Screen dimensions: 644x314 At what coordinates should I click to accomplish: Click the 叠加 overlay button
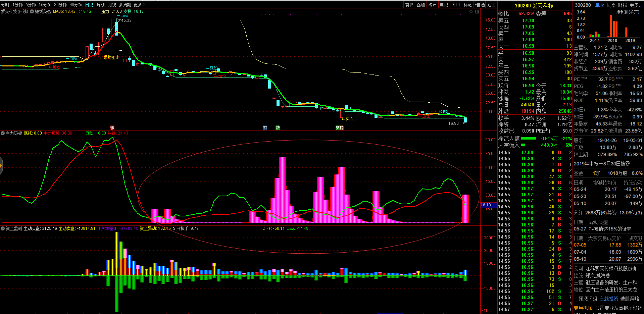pyautogui.click(x=420, y=5)
